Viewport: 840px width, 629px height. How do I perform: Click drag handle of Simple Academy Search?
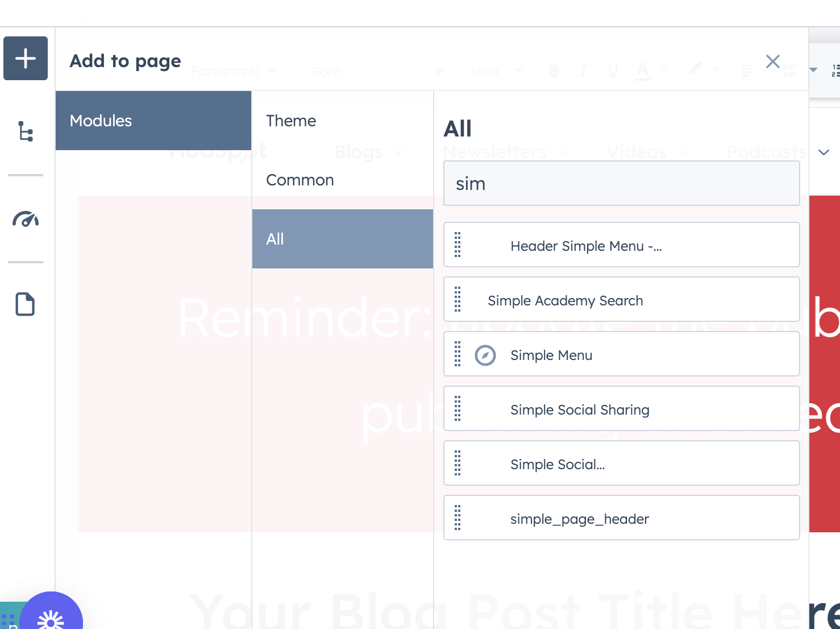pos(458,300)
